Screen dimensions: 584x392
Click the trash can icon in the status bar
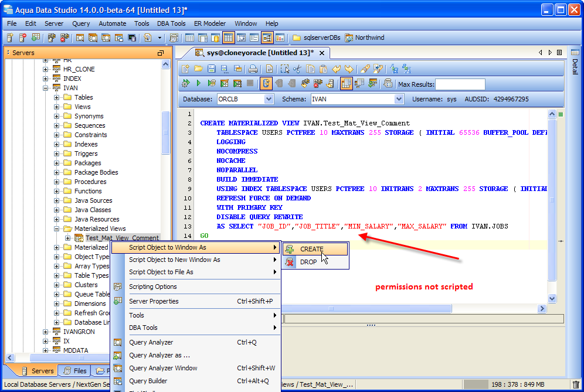tap(576, 384)
